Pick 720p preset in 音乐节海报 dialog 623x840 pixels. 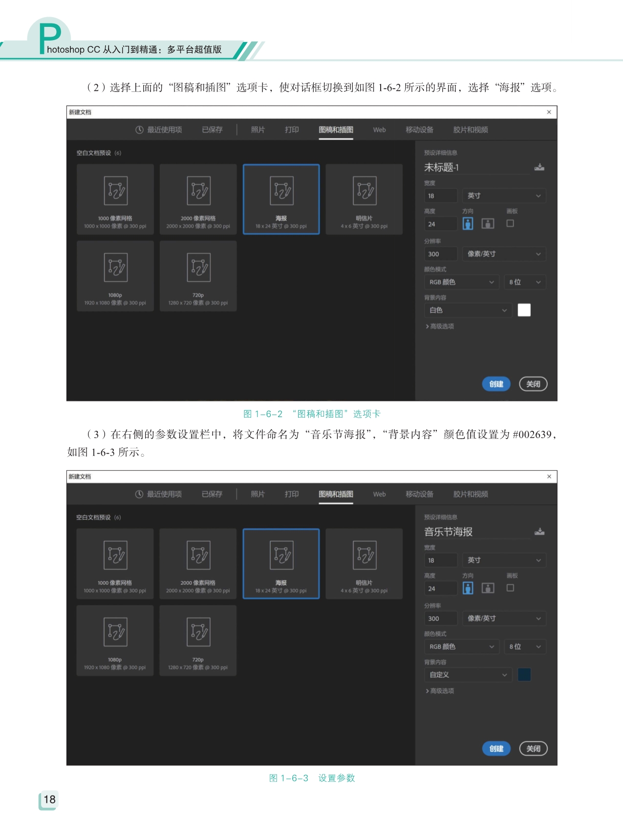point(198,641)
